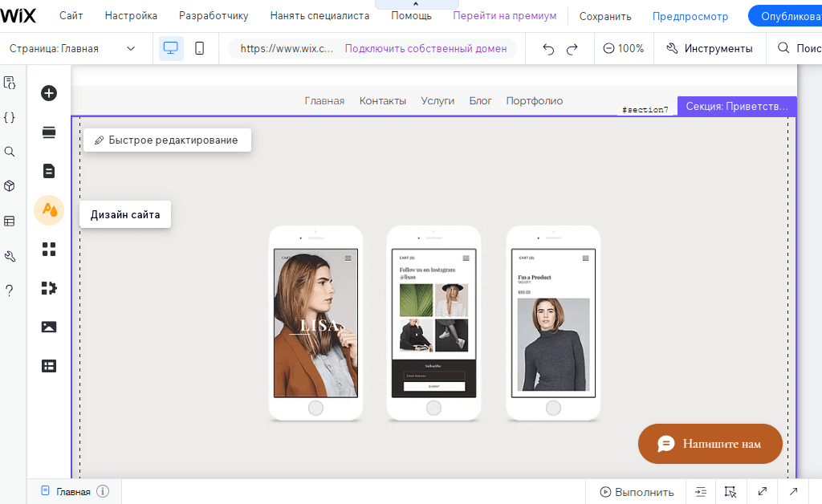Click the Redo arrow
Screen dimensions: 822x504
point(572,49)
